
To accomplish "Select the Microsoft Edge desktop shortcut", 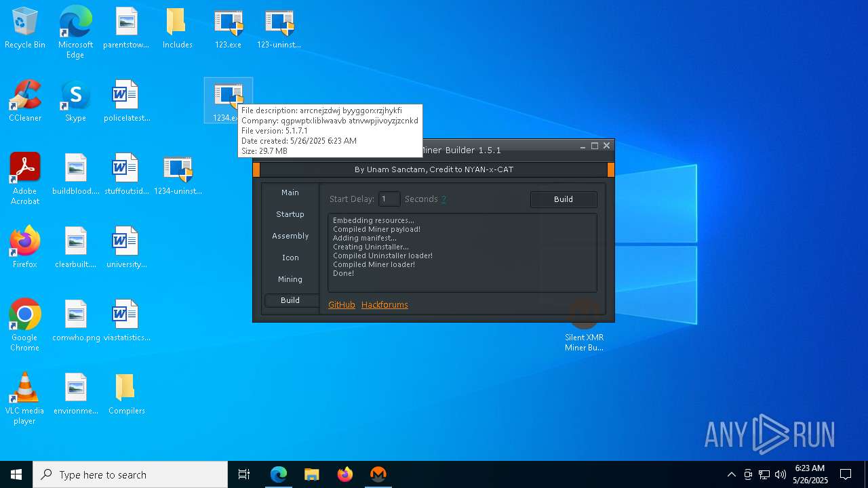I will [x=75, y=33].
